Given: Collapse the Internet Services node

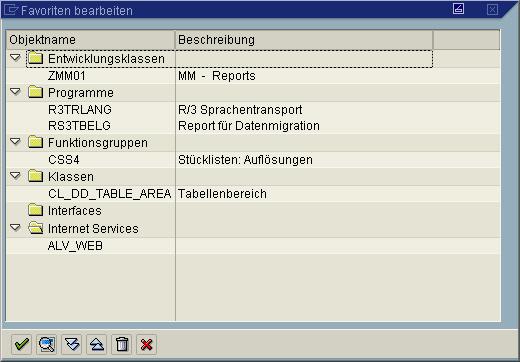Looking at the screenshot, I should tap(15, 227).
